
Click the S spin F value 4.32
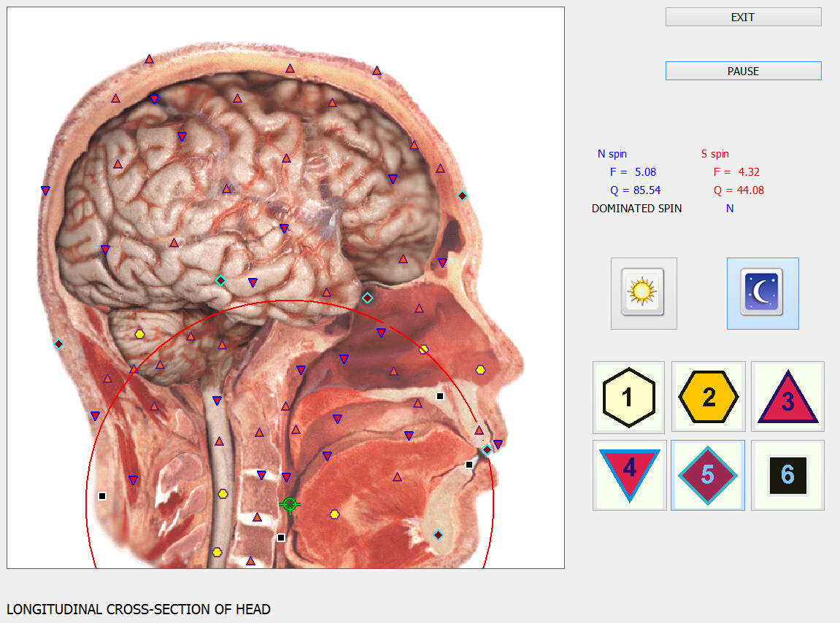pos(748,172)
